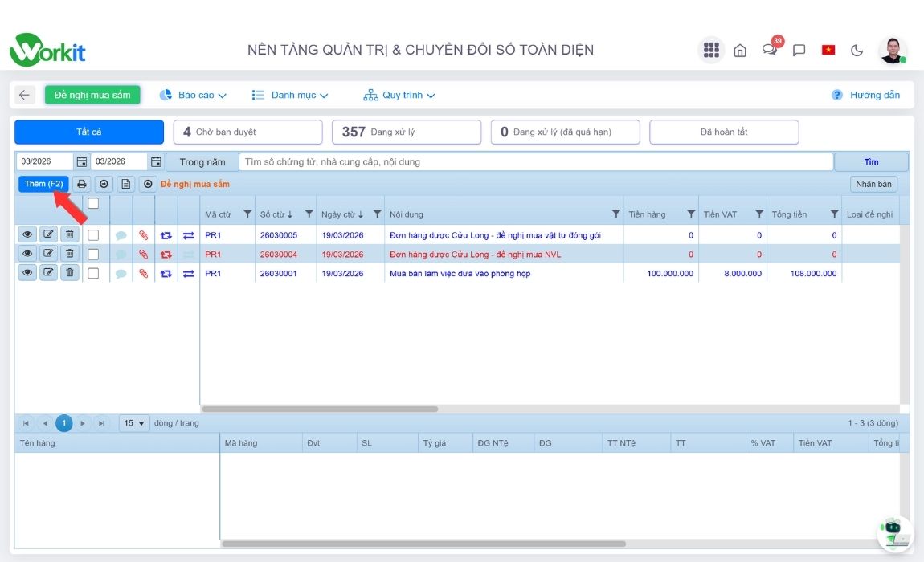924x562 pixels.
Task: Edit record 26030004 with pencil icon
Action: point(48,254)
